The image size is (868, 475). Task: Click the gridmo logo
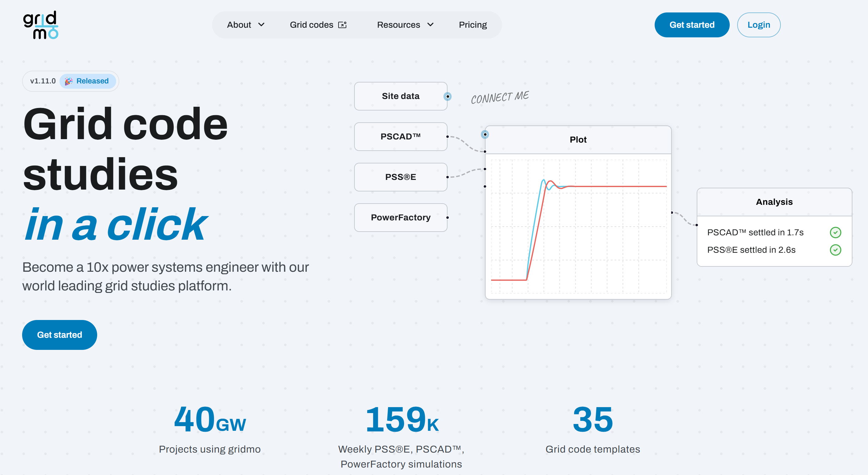[41, 25]
